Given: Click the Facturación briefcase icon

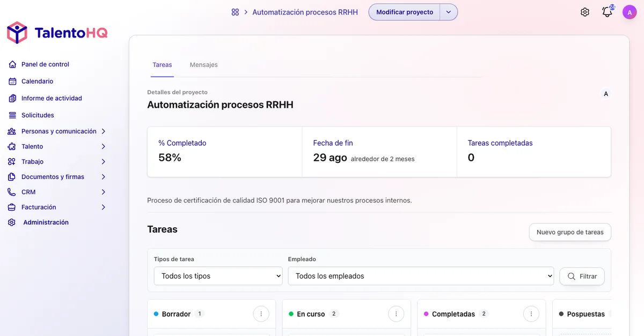Looking at the screenshot, I should [12, 207].
